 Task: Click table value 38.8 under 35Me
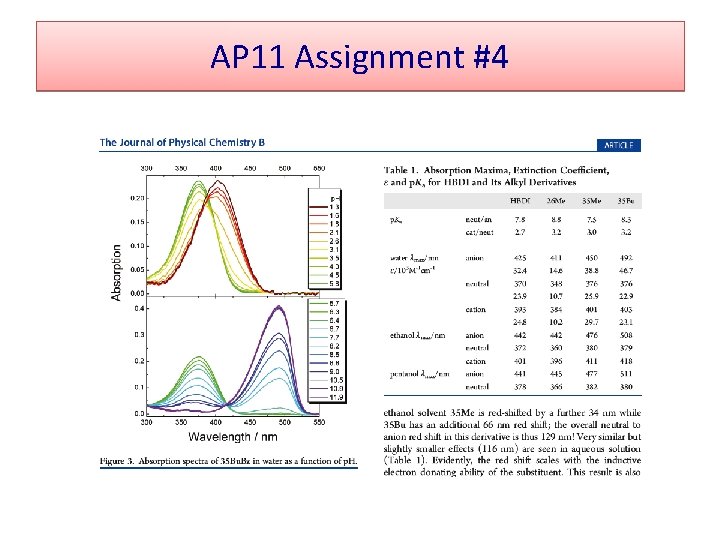click(x=591, y=271)
